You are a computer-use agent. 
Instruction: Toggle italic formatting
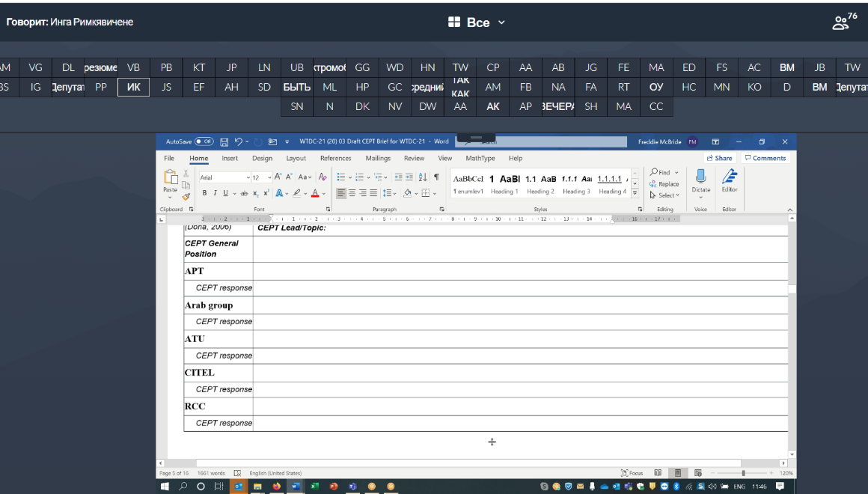coord(215,193)
